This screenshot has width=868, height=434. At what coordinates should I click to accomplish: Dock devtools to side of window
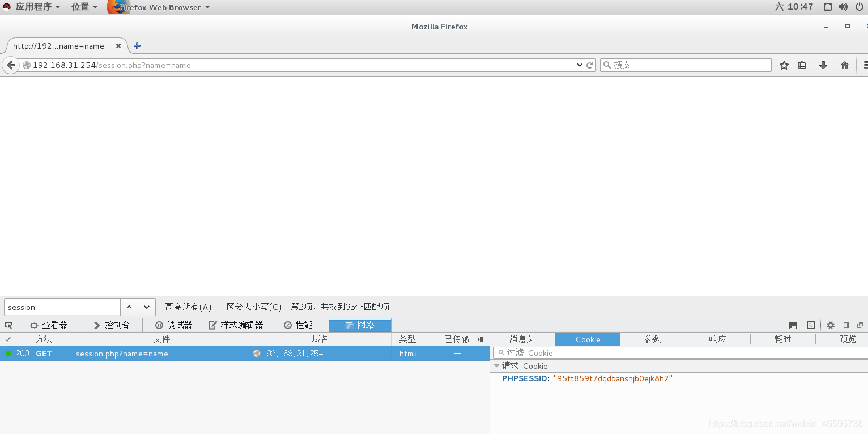(846, 325)
